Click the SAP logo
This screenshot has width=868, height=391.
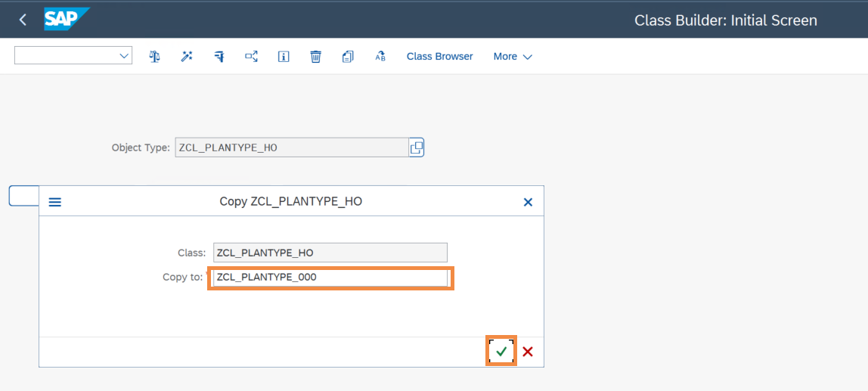point(66,19)
